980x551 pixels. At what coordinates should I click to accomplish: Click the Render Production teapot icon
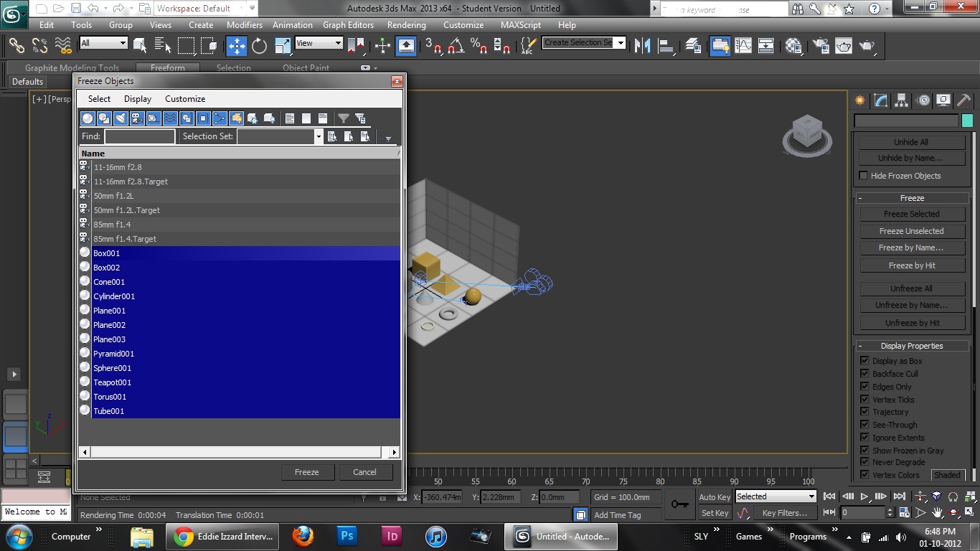[867, 46]
